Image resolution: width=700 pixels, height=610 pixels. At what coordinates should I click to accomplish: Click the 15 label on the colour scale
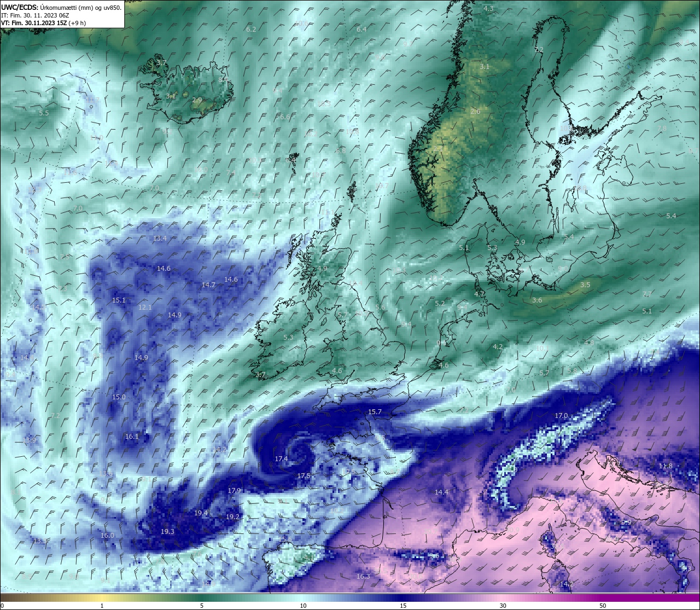(x=403, y=606)
